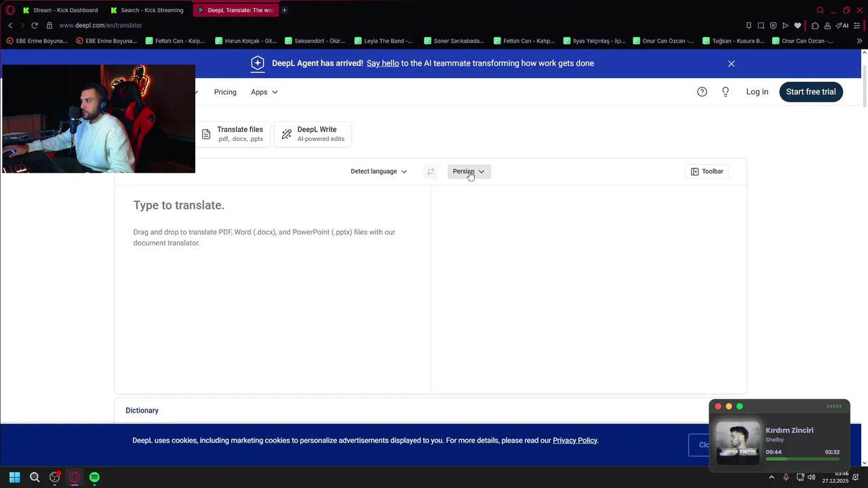Open the Opera AI assistant icon
Viewport: 868px width, 488px height.
(842, 26)
